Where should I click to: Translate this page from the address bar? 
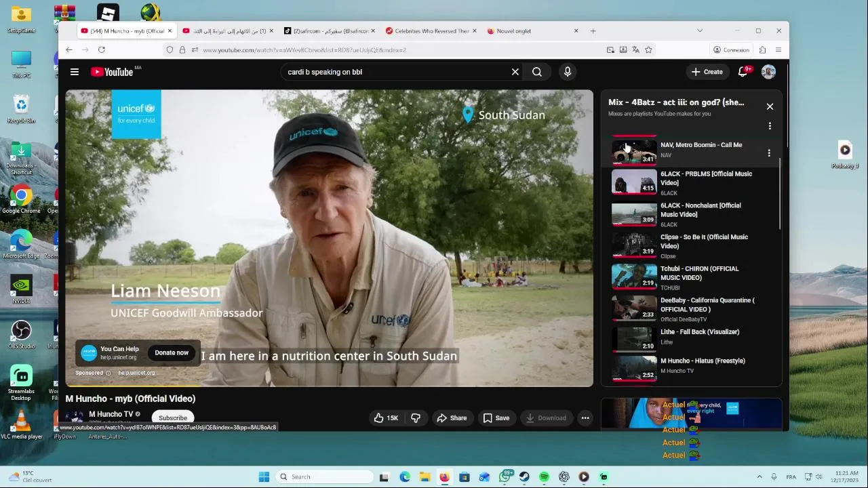(x=635, y=49)
